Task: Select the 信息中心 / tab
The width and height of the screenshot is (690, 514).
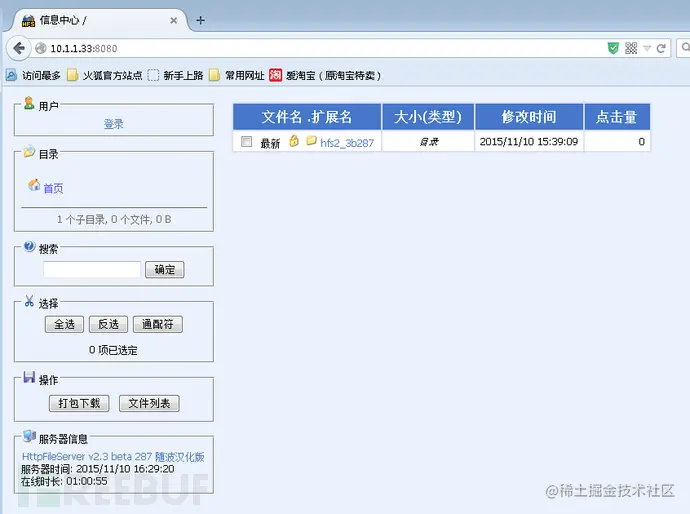Action: click(100, 20)
